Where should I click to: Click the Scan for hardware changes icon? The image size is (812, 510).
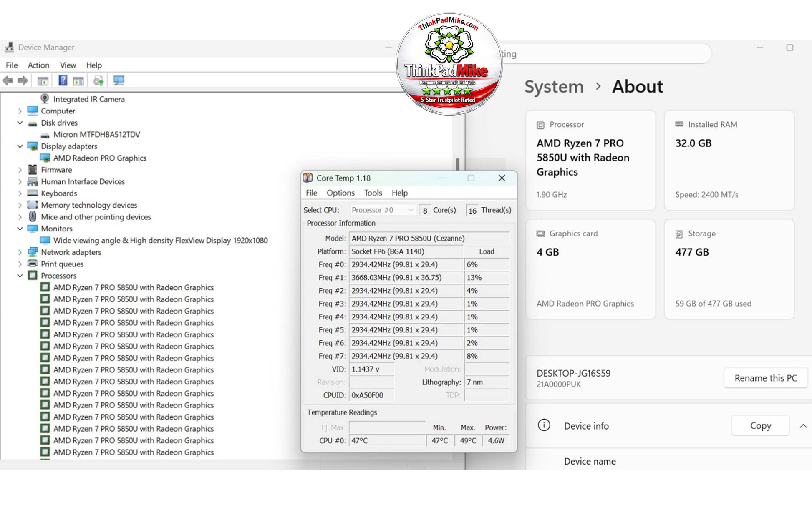coord(119,81)
